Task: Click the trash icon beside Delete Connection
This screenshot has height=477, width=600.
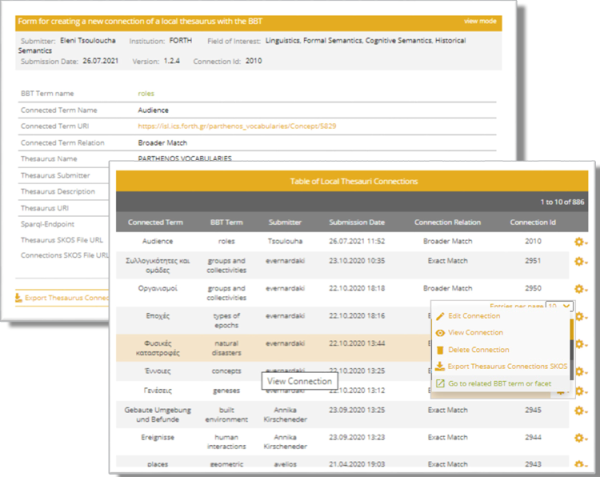Action: pyautogui.click(x=440, y=350)
